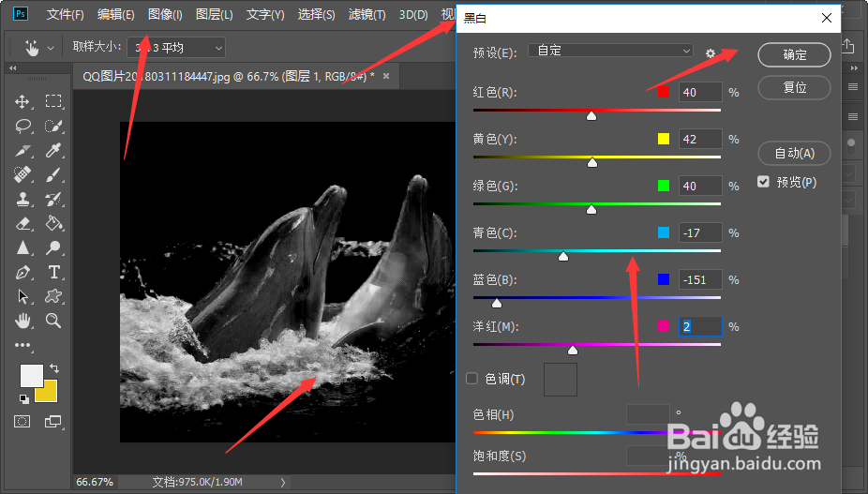Toggle Quick Mask mode
Viewport: 868px width, 494px height.
click(x=22, y=422)
